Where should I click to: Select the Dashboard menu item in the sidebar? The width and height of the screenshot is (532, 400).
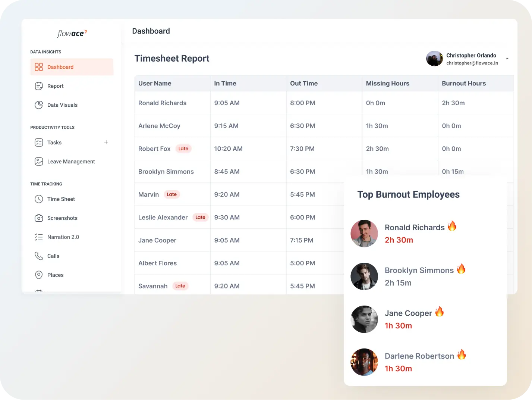(60, 67)
